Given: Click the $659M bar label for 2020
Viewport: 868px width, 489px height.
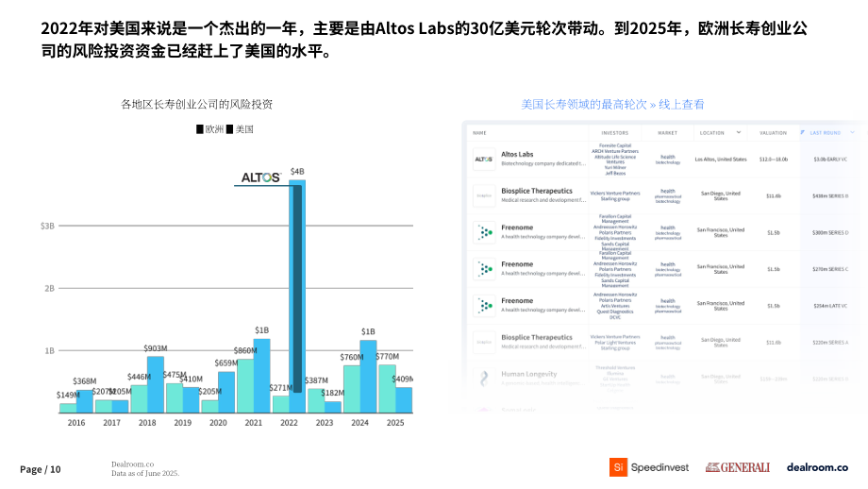Looking at the screenshot, I should (x=225, y=363).
